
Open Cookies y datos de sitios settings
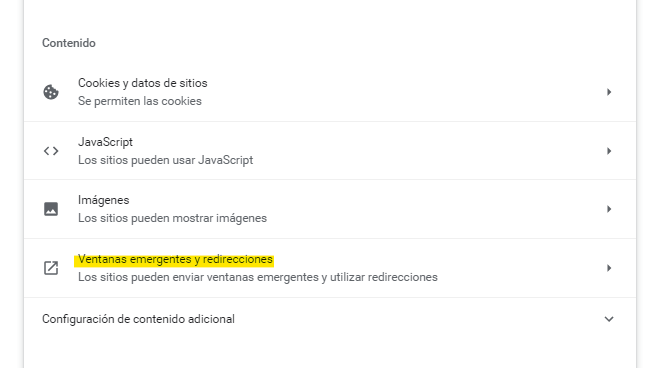coord(330,92)
